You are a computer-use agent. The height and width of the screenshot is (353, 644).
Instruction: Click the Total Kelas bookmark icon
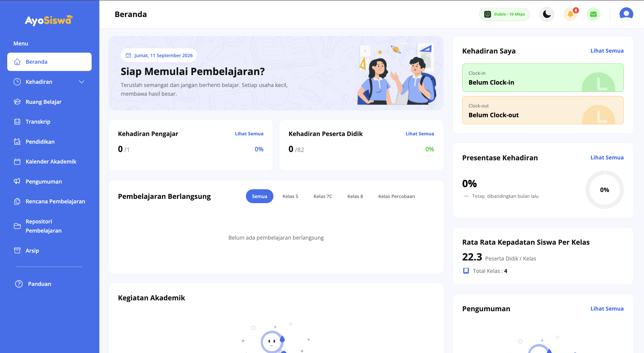[x=466, y=271]
